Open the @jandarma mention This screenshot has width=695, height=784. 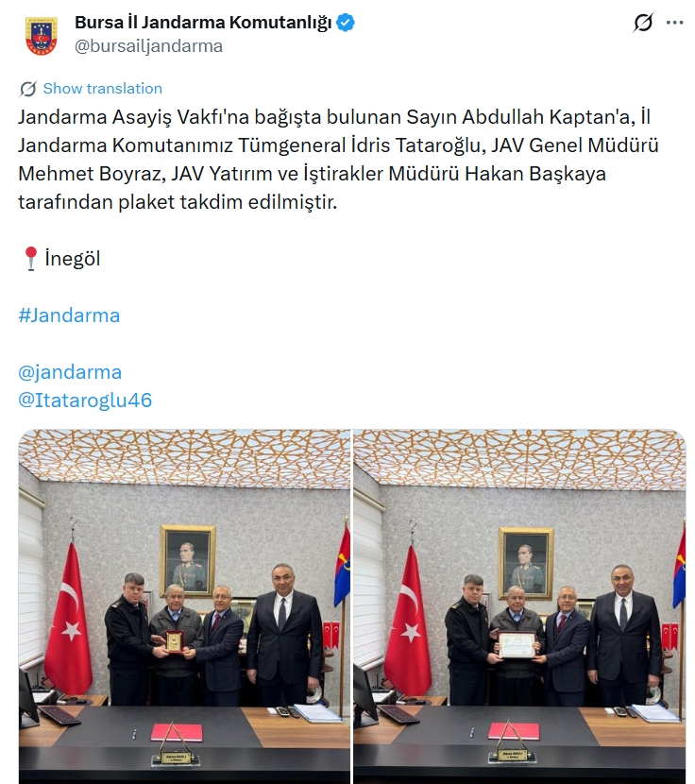[70, 372]
